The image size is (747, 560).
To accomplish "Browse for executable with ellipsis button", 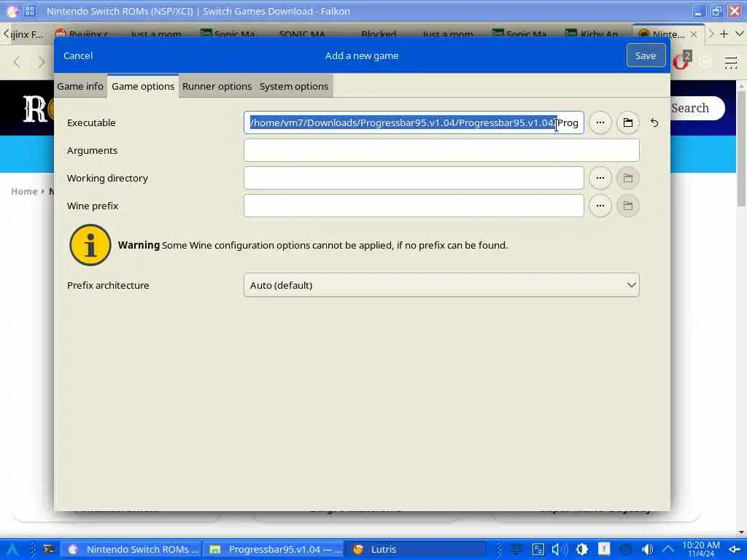I will tap(600, 122).
